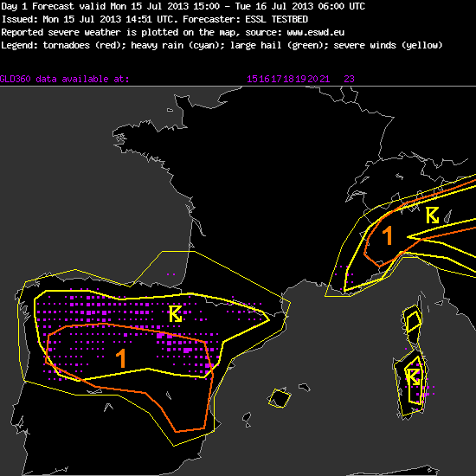The height and width of the screenshot is (476, 476).
Task: Select GLD360 data hour 23
Action: point(349,79)
